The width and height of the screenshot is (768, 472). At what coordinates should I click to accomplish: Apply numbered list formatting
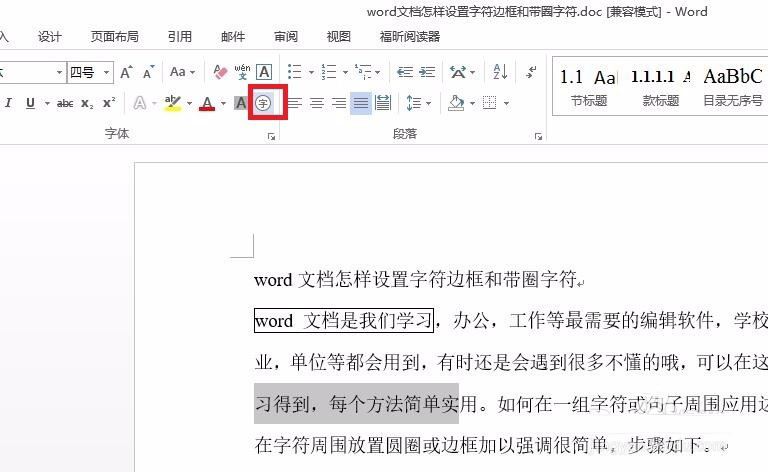[x=329, y=72]
